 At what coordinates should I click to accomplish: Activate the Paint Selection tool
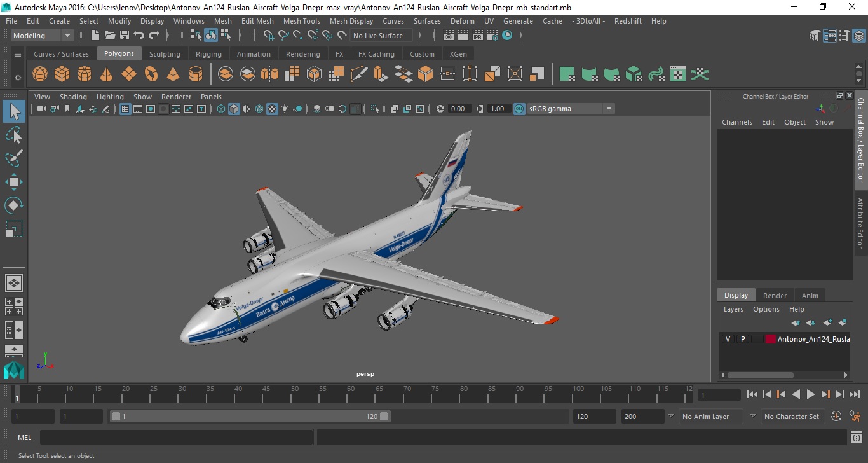point(14,158)
